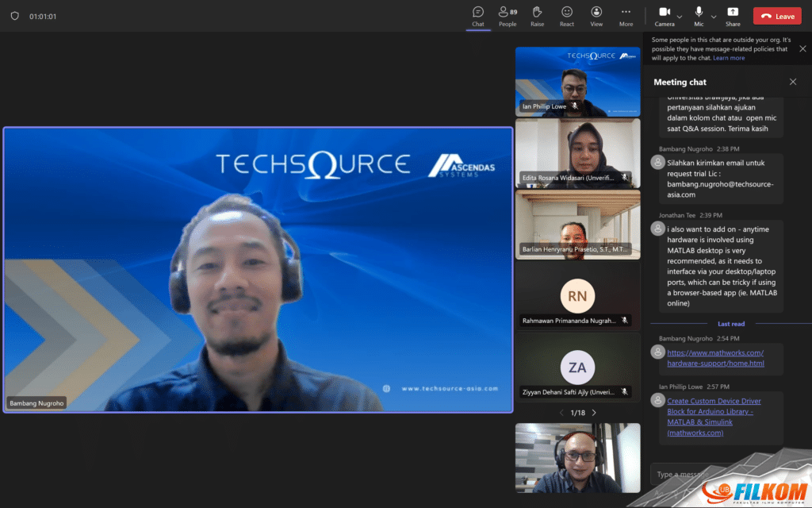Close the Meeting chat panel
The width and height of the screenshot is (812, 508).
pos(792,82)
